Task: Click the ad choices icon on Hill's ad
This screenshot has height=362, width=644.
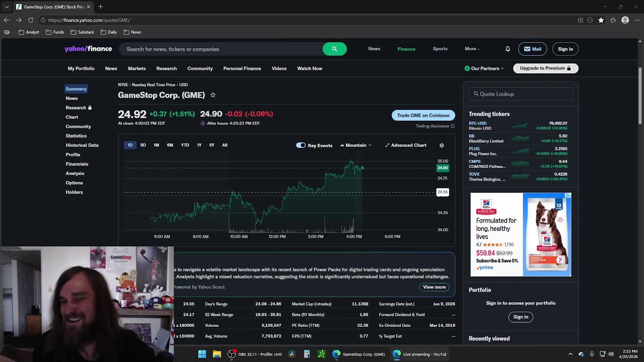Action: coord(568,195)
